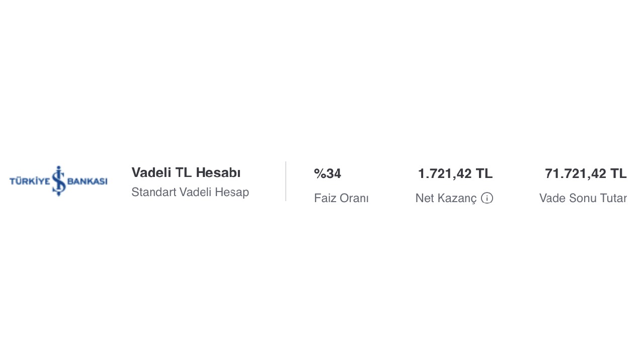Click the blue İş Bankası emblem
Screen dimensions: 644x362
tap(59, 180)
